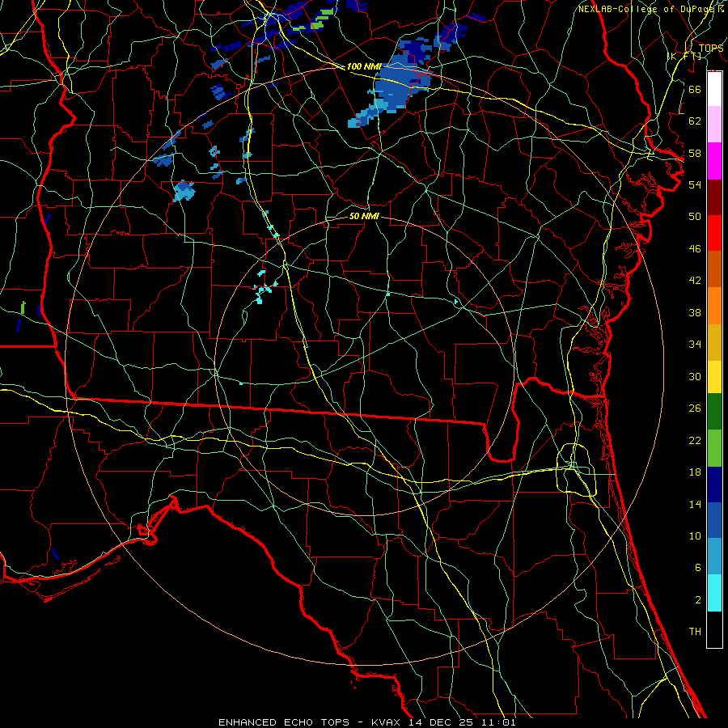This screenshot has height=728, width=728.
Task: Click the white swatch in the tops legend
Action: click(x=714, y=89)
